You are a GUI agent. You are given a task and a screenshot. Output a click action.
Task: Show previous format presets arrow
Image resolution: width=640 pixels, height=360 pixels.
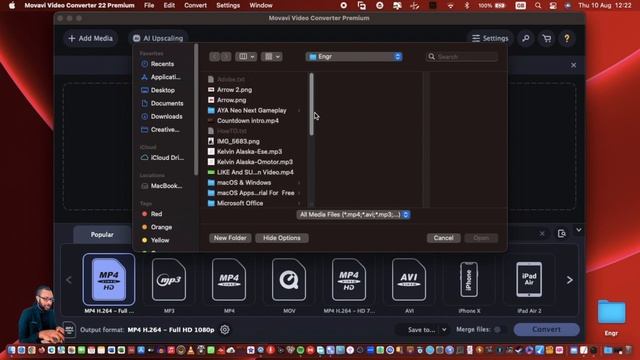(69, 280)
